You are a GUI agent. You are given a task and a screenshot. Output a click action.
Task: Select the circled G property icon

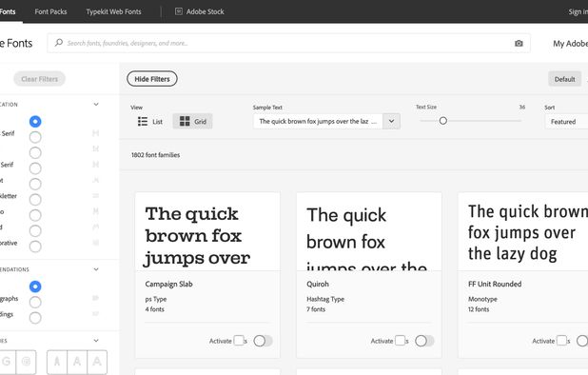pyautogui.click(x=26, y=362)
